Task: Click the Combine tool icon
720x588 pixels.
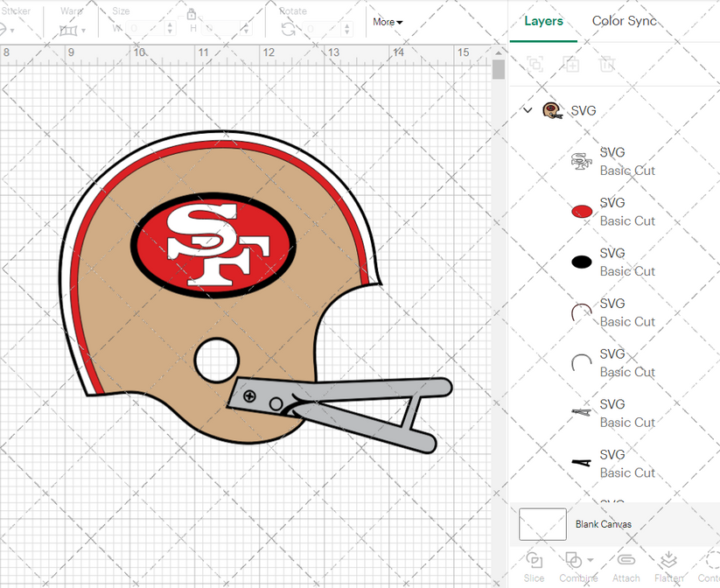Action: pyautogui.click(x=573, y=560)
